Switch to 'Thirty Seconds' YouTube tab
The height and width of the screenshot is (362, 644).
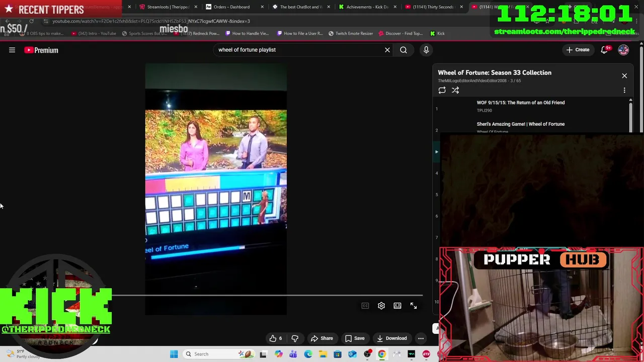433,7
